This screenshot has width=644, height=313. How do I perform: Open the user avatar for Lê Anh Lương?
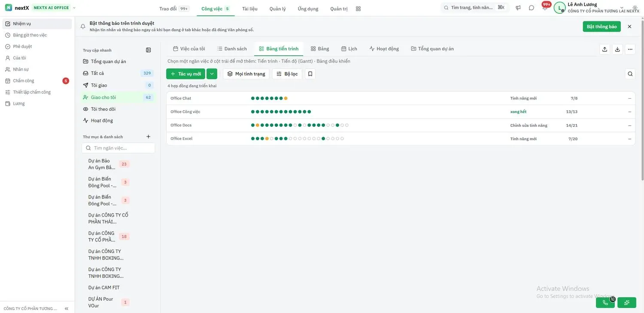tap(559, 8)
